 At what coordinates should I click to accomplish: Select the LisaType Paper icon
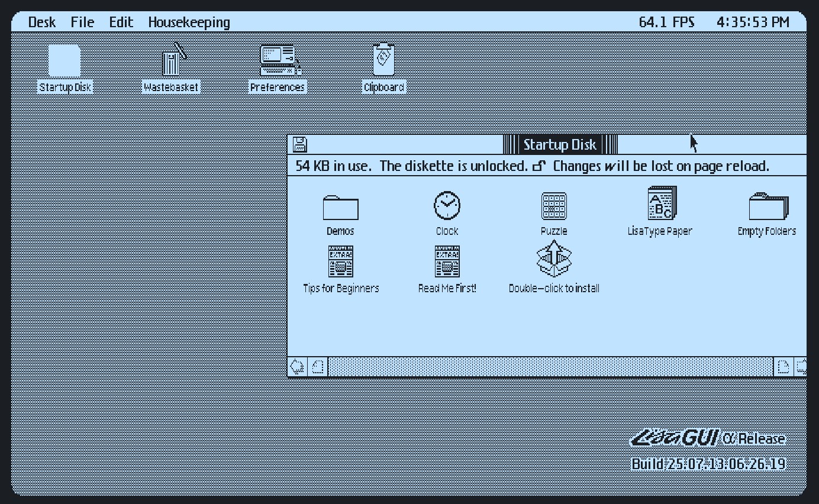[662, 203]
